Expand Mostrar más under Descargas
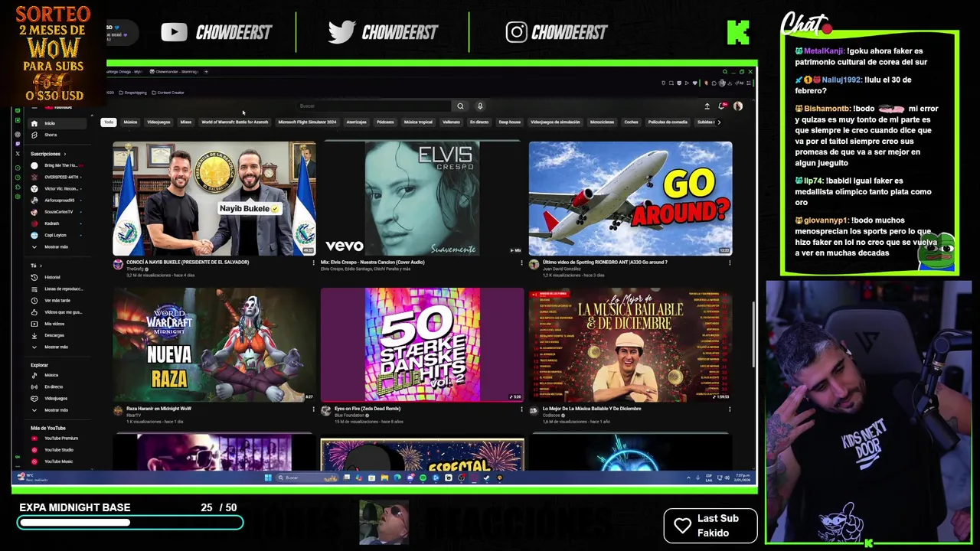The height and width of the screenshot is (551, 980). (x=56, y=347)
